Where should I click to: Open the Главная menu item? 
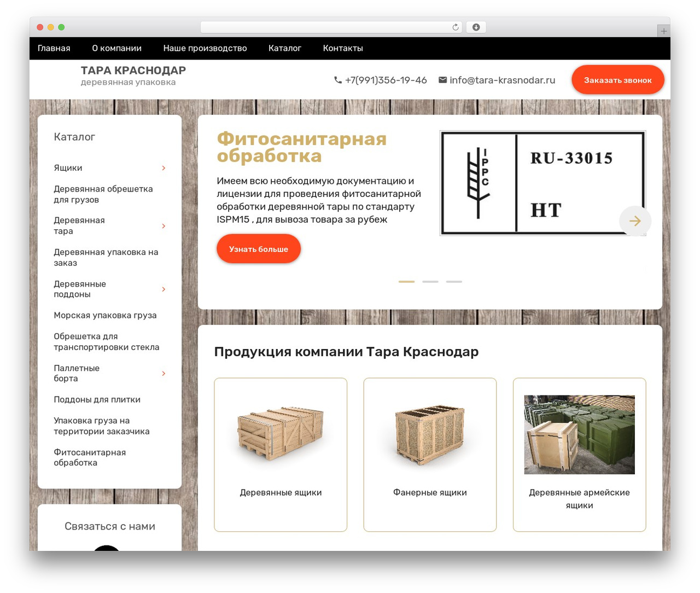pyautogui.click(x=54, y=48)
